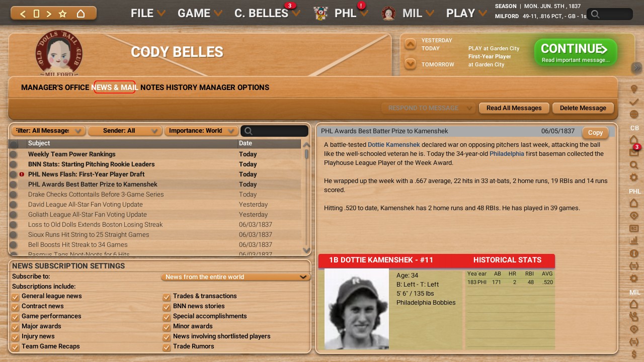Click the message list search field
The height and width of the screenshot is (362, 644).
(x=275, y=131)
